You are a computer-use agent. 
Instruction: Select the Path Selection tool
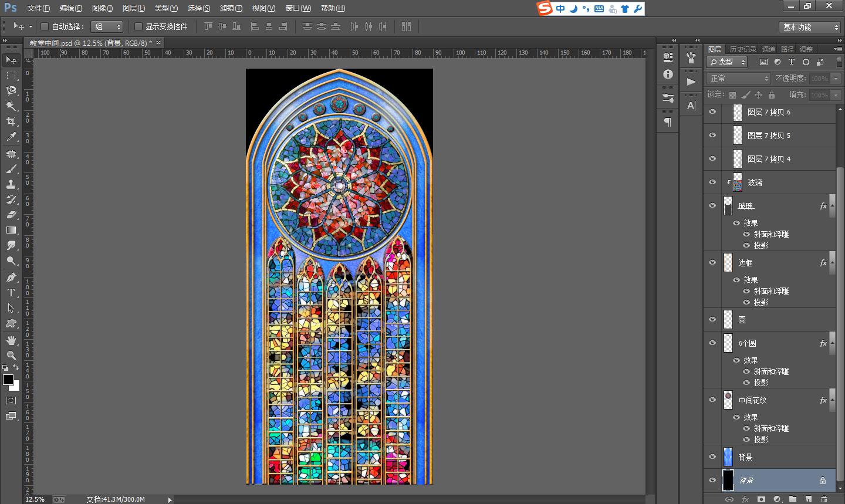(11, 308)
